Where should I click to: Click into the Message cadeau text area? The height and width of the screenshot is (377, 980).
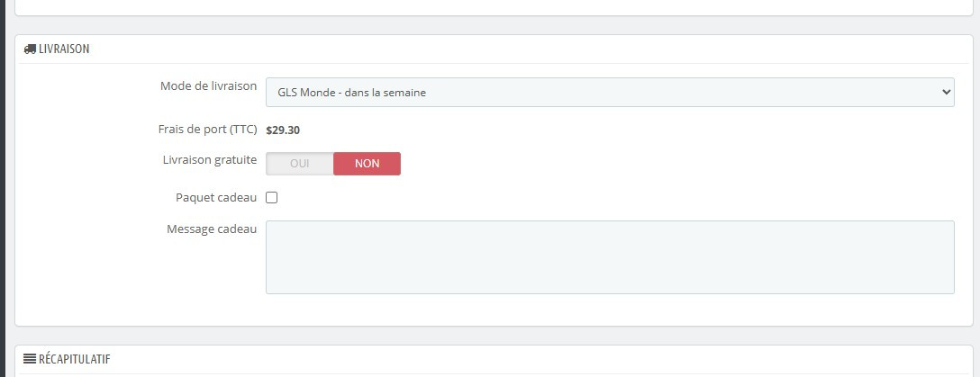tap(609, 256)
